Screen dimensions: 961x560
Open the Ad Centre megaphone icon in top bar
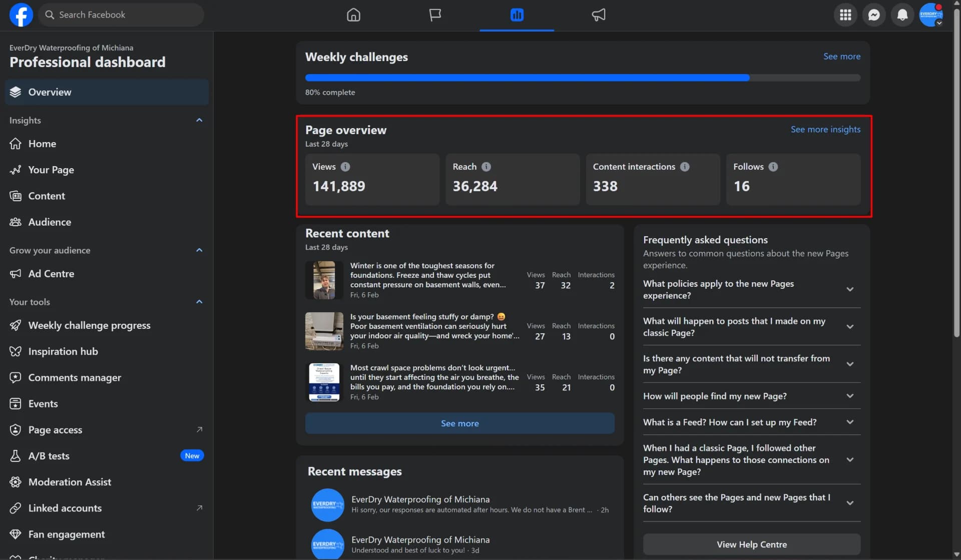point(599,15)
